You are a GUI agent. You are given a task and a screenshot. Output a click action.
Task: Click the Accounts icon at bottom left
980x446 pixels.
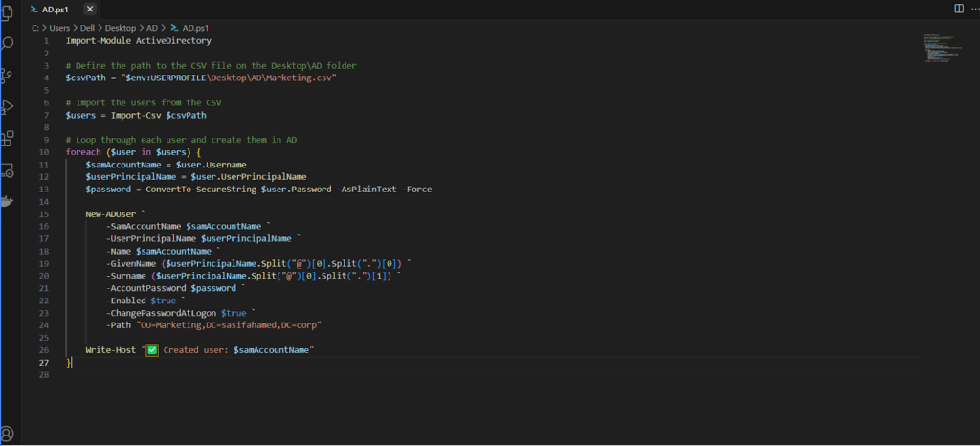pyautogui.click(x=9, y=434)
